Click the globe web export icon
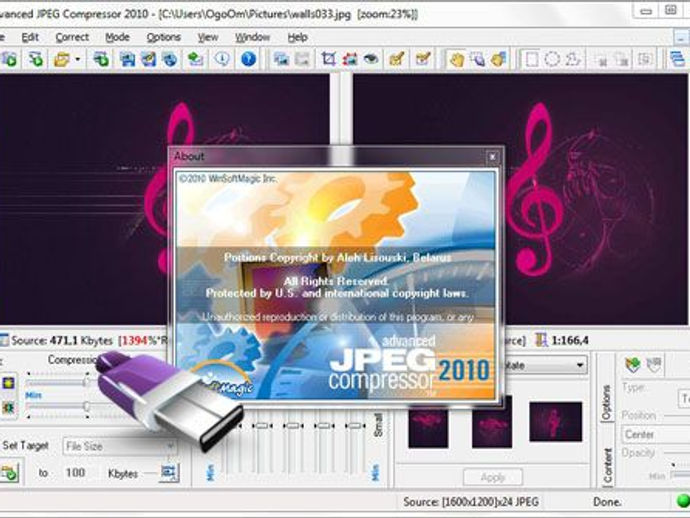 [x=170, y=59]
